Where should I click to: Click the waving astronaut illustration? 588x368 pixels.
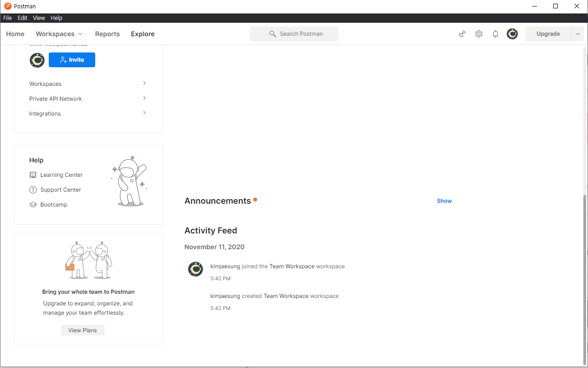coord(130,181)
